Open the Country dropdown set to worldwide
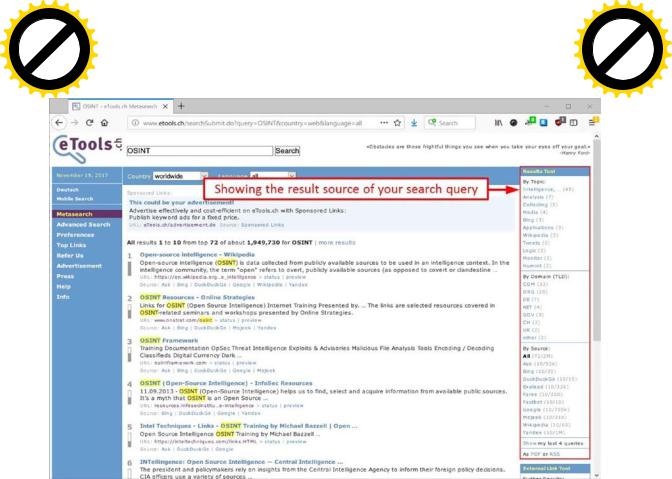The width and height of the screenshot is (672, 479). point(180,176)
